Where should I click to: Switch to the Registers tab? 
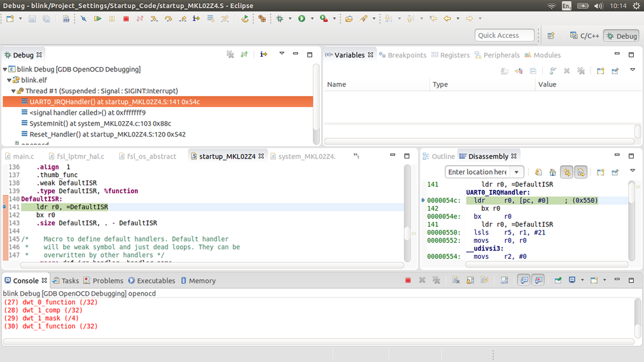pos(450,55)
